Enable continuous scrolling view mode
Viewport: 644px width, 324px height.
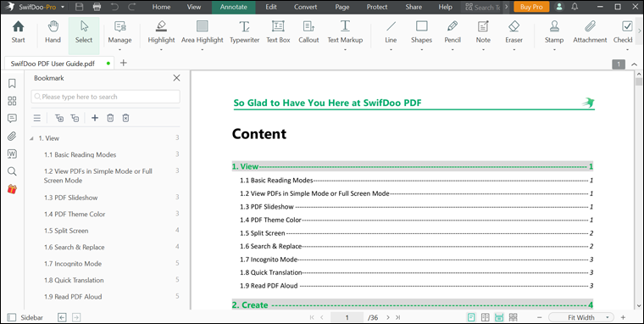pyautogui.click(x=499, y=317)
